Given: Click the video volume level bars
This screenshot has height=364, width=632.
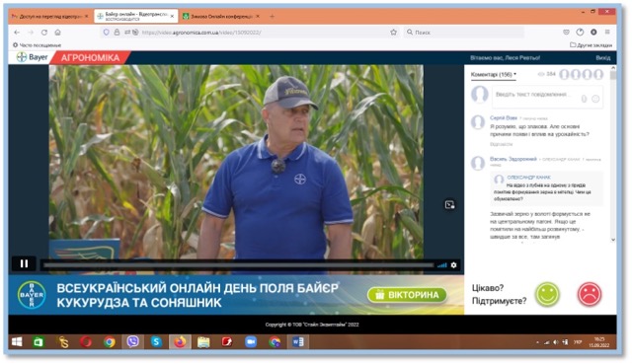Looking at the screenshot, I should click(442, 265).
